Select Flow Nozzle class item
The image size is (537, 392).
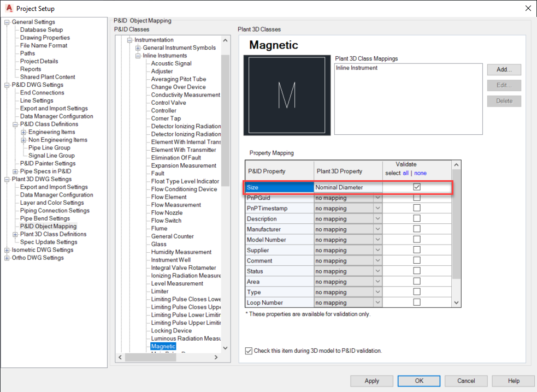pyautogui.click(x=167, y=213)
